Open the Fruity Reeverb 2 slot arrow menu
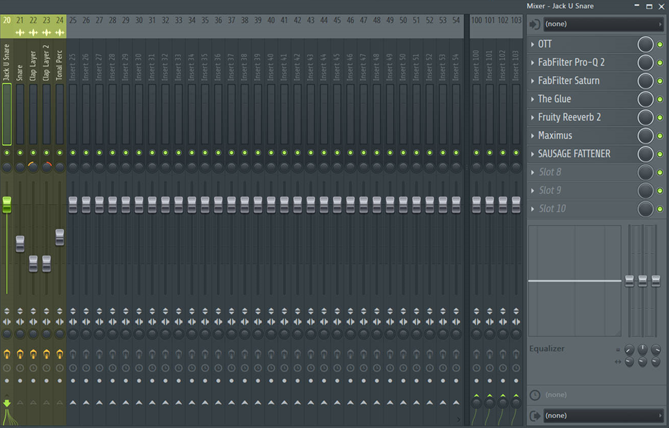Image resolution: width=669 pixels, height=428 pixels. pyautogui.click(x=532, y=117)
